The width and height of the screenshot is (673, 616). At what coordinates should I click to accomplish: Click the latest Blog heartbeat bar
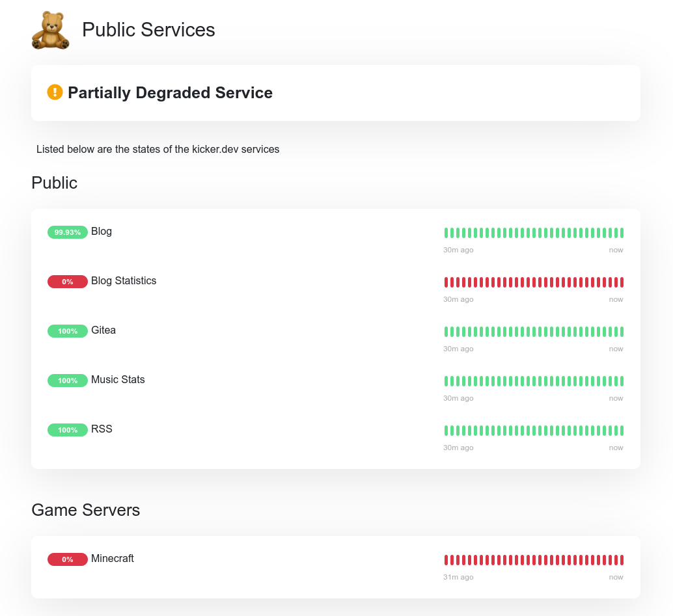(x=622, y=233)
